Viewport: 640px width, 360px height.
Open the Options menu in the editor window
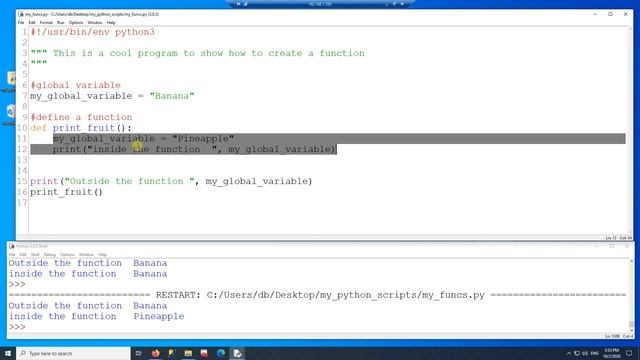76,22
